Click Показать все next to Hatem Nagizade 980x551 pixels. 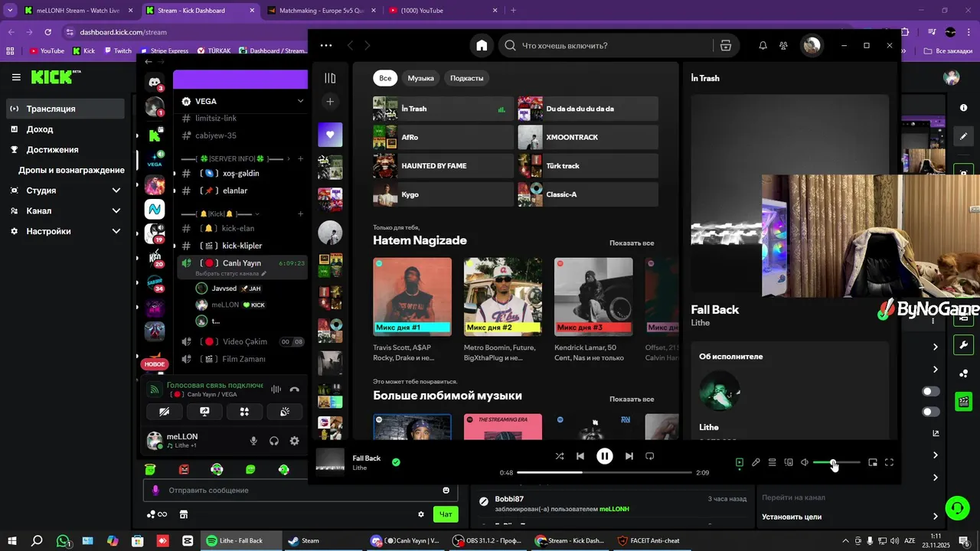(x=632, y=243)
